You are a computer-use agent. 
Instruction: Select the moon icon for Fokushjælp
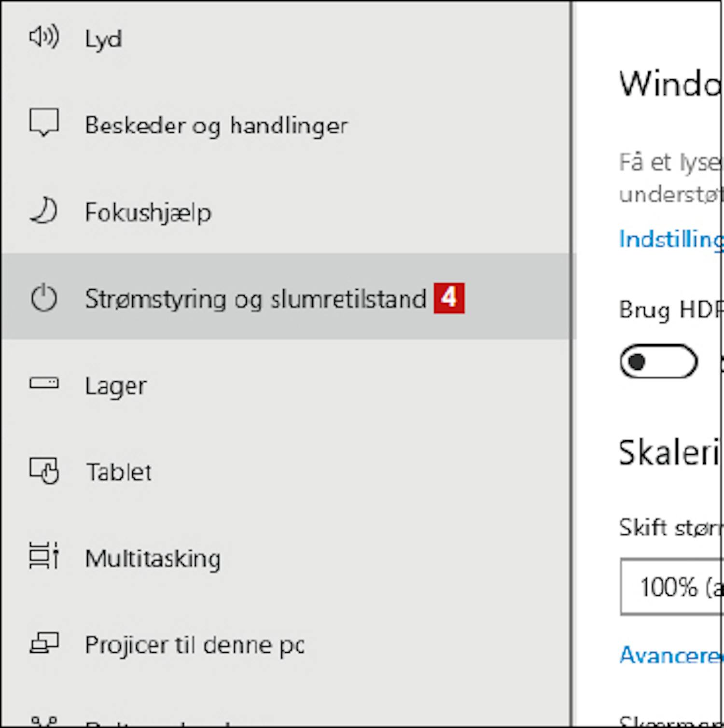(44, 211)
